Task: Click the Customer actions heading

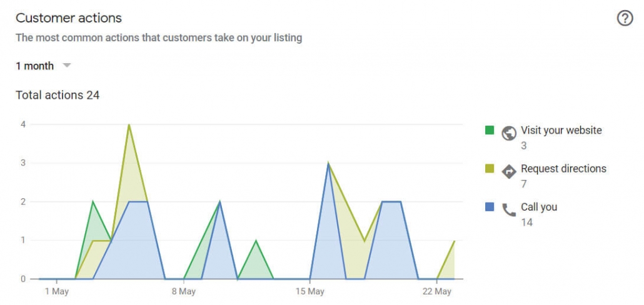Action: point(69,18)
